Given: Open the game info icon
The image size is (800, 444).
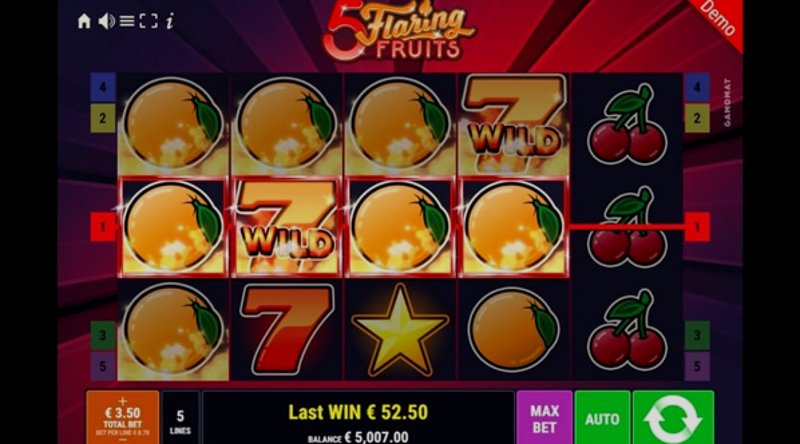Looking at the screenshot, I should [170, 21].
